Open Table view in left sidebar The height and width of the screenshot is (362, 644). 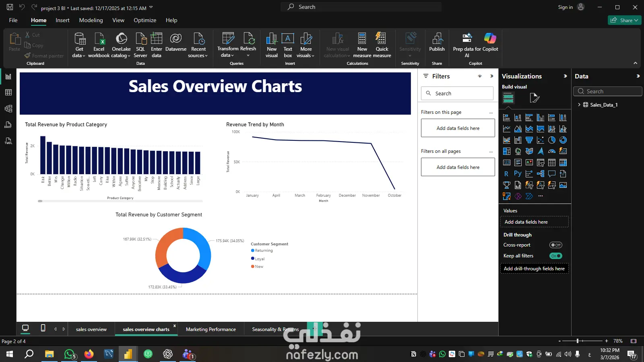(x=8, y=93)
